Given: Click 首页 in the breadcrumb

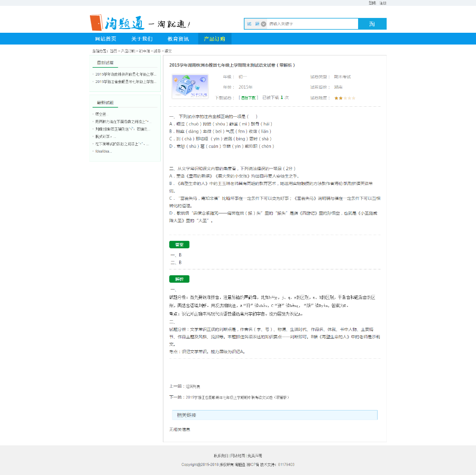Looking at the screenshot, I should pyautogui.click(x=114, y=51).
